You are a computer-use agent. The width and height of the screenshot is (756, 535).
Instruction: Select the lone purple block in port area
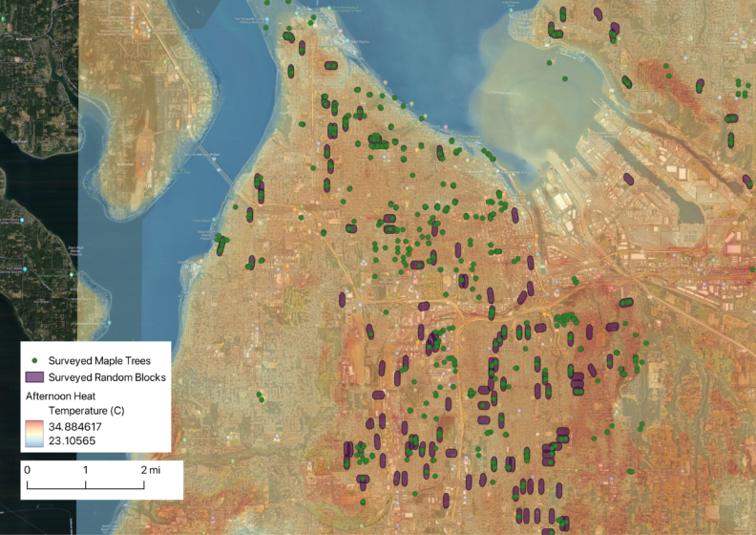628,179
